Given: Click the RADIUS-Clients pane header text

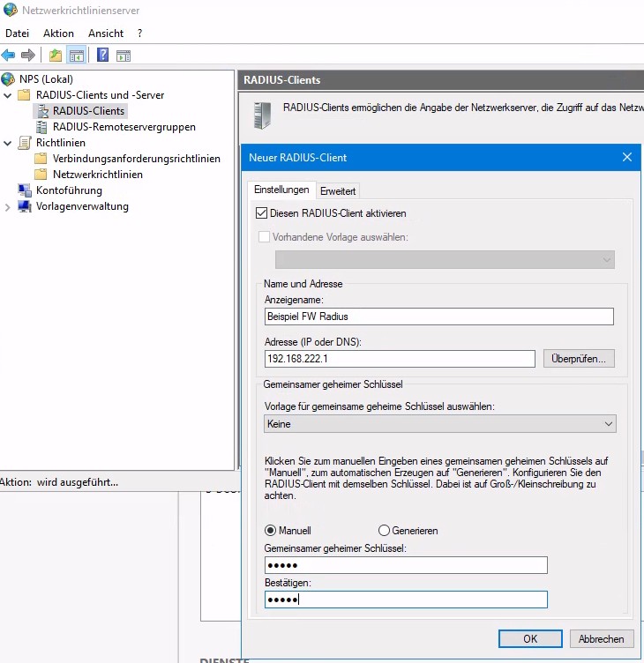Looking at the screenshot, I should (x=281, y=80).
